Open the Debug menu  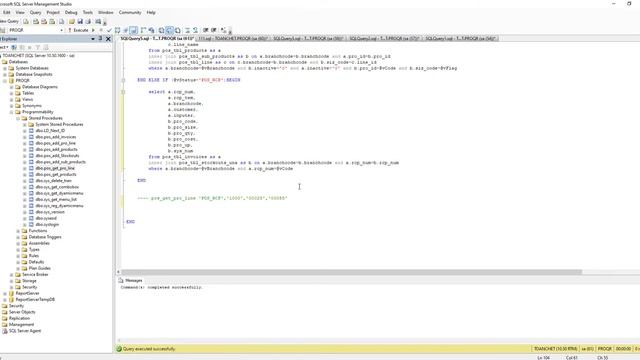[71, 13]
